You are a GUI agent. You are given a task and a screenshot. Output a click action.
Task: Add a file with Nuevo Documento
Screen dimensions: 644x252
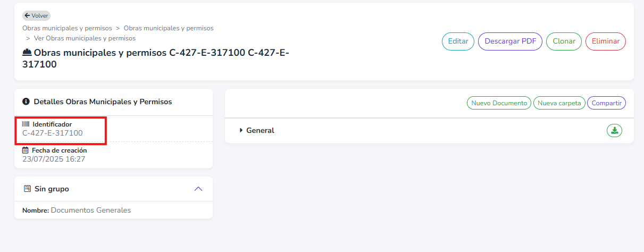click(499, 103)
